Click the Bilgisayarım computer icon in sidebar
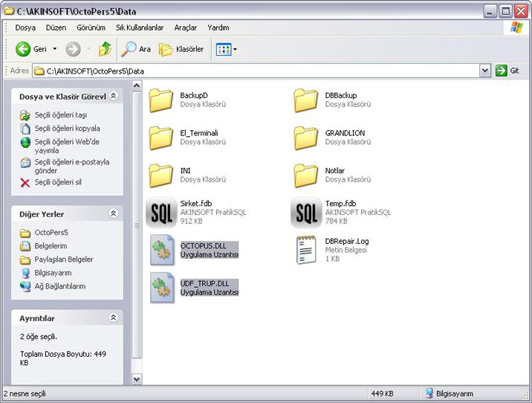The height and width of the screenshot is (403, 532). 25,273
